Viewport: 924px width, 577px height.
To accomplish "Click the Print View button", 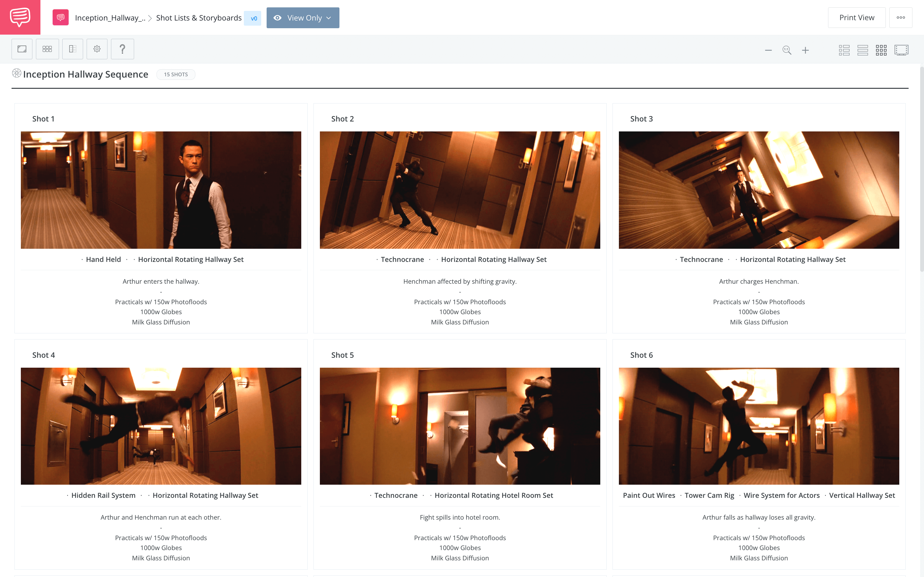I will (x=856, y=17).
